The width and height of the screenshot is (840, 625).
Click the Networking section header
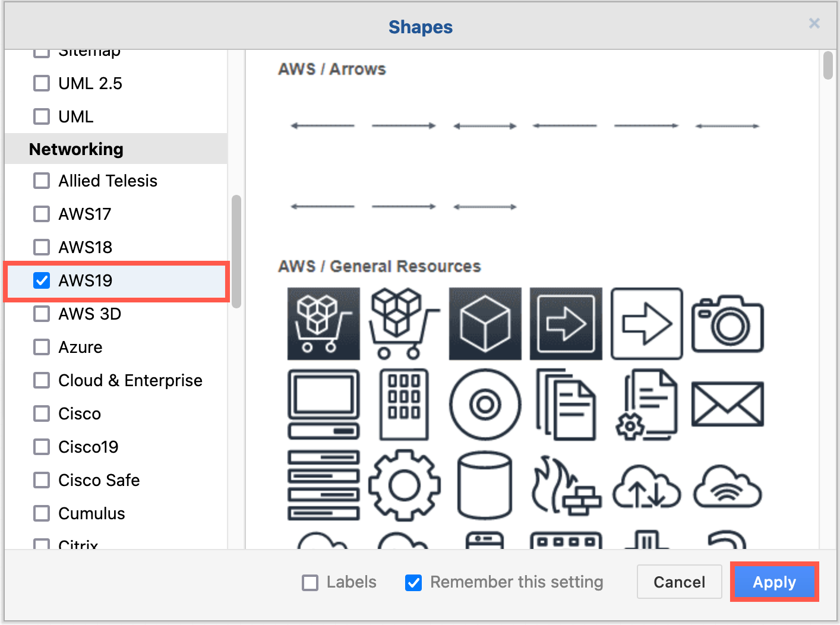76,149
